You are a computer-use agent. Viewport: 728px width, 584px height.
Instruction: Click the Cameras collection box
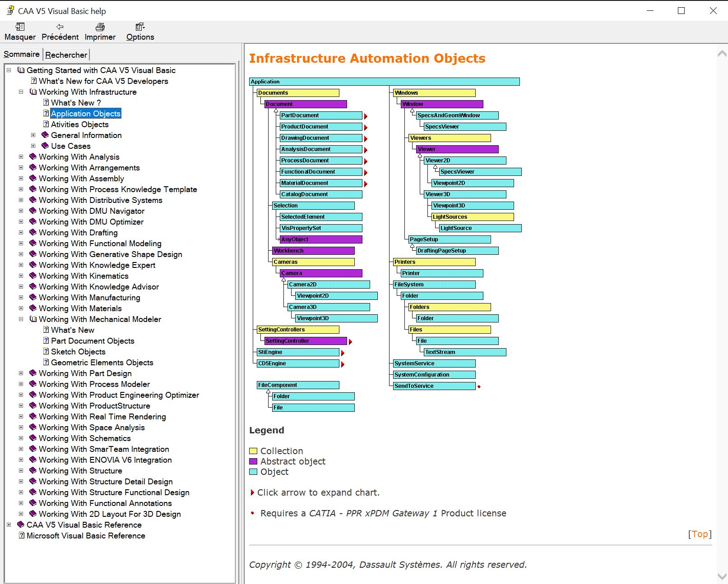pyautogui.click(x=313, y=262)
